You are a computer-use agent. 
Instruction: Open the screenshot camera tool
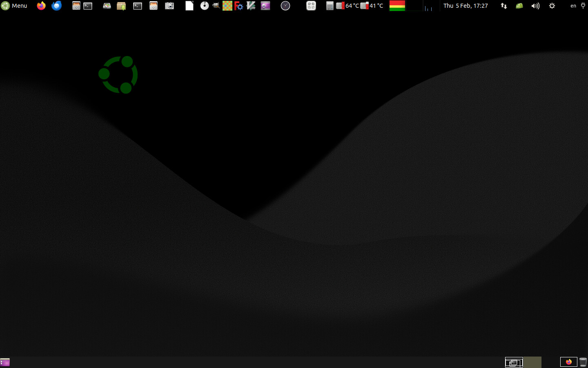(x=169, y=6)
